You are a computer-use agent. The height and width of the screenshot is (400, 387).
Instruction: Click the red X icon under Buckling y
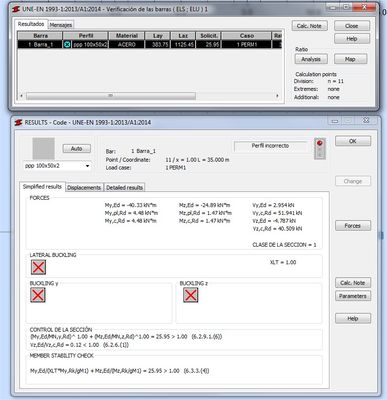coord(38,295)
